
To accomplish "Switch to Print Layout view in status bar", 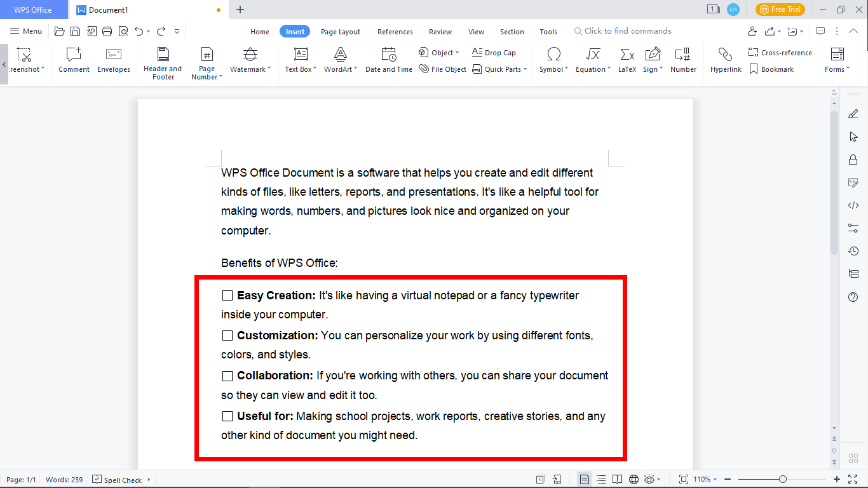I will [x=585, y=479].
